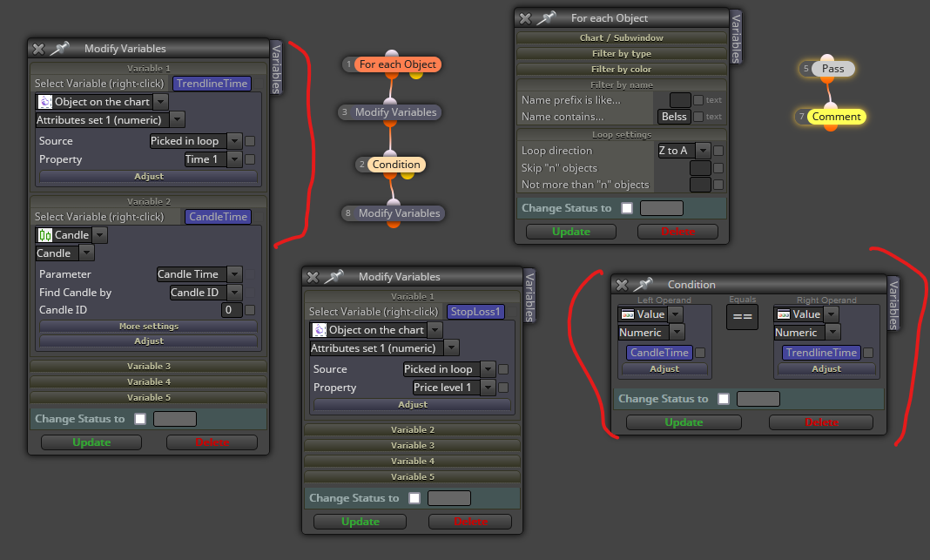The width and height of the screenshot is (930, 560).
Task: Pin the left Modify Variables panel
Action: (x=59, y=49)
